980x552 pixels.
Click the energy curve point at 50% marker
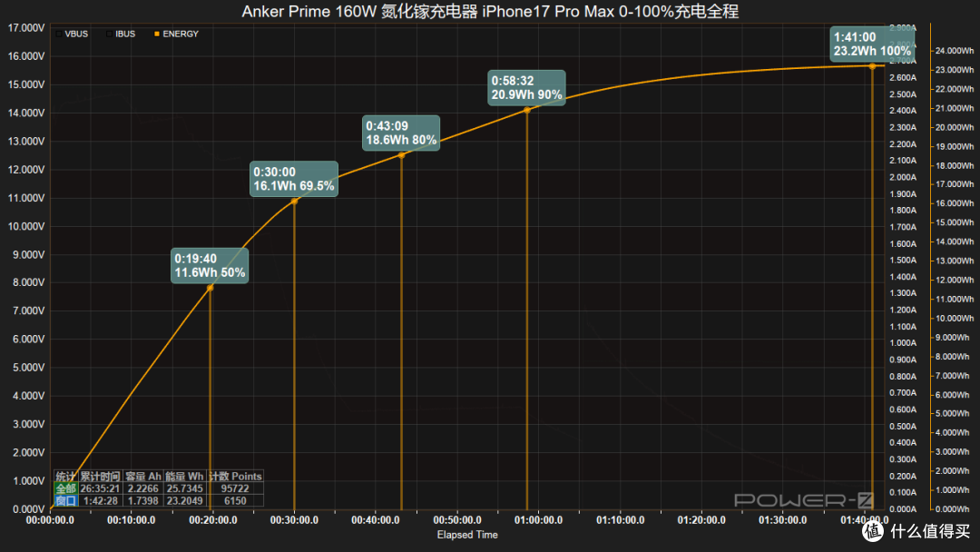(210, 288)
